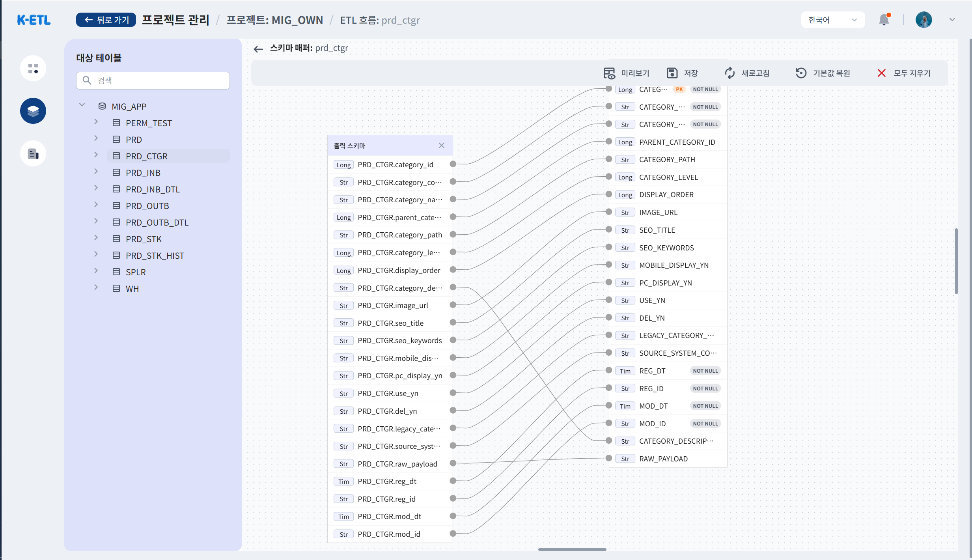Open the user menu chevron
This screenshot has height=560, width=972.
952,20
